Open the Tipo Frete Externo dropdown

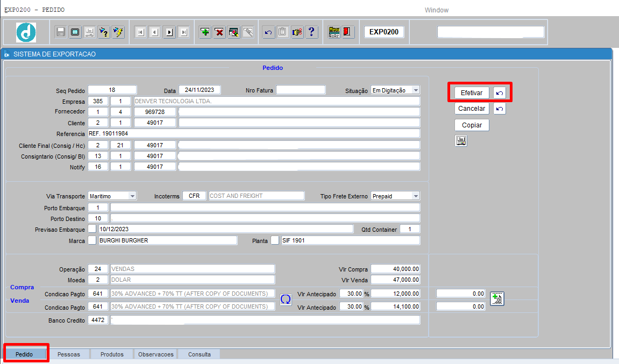coord(416,196)
